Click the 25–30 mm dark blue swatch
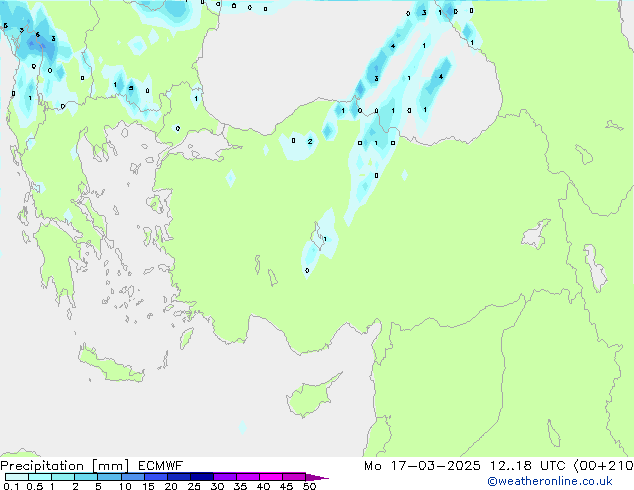Image resolution: width=634 pixels, height=490 pixels. tap(202, 477)
